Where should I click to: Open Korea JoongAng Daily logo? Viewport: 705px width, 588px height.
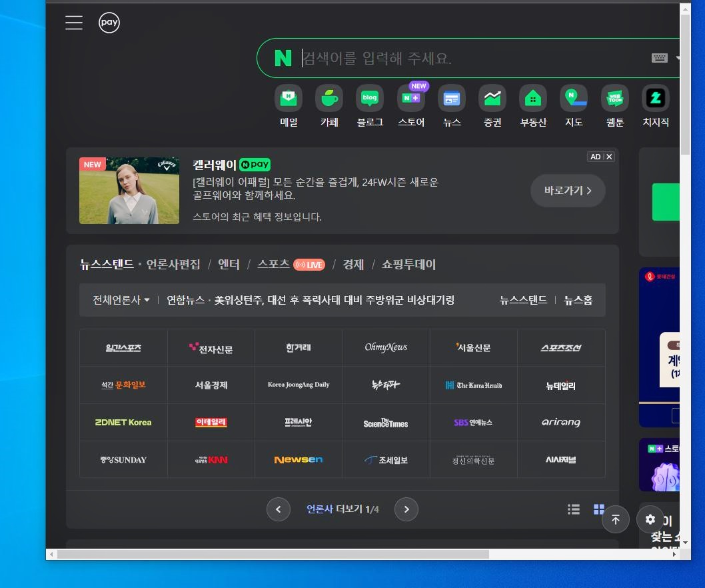click(299, 385)
